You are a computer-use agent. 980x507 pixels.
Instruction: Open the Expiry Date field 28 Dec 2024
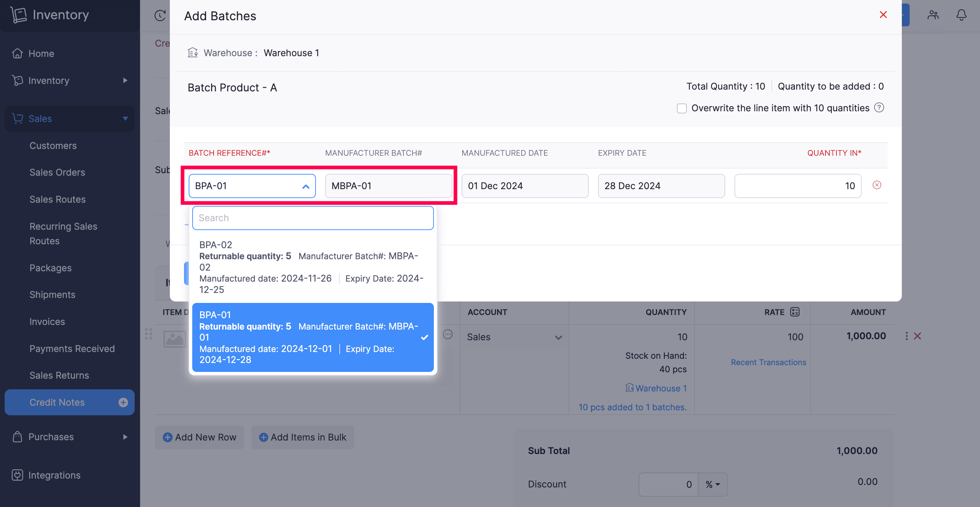(x=661, y=186)
